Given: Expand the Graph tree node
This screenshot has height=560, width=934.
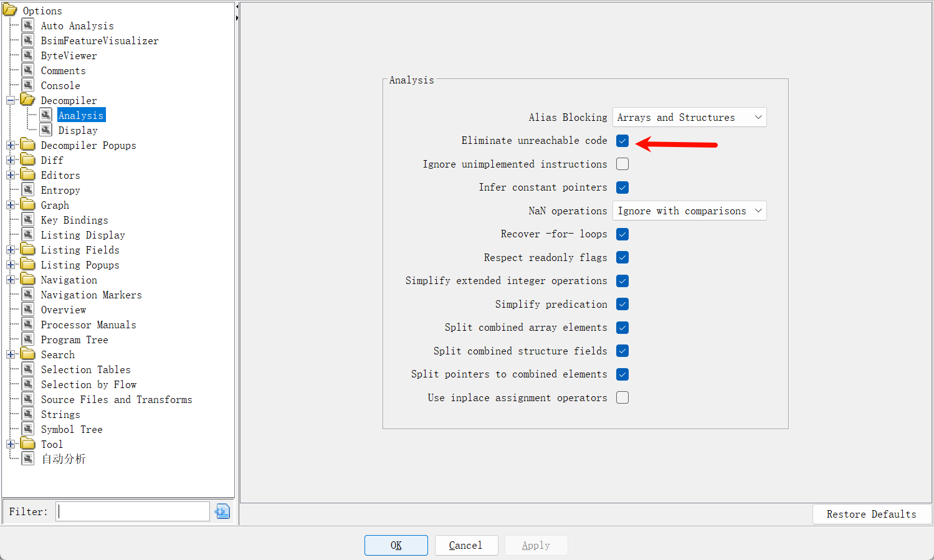Looking at the screenshot, I should [x=11, y=205].
